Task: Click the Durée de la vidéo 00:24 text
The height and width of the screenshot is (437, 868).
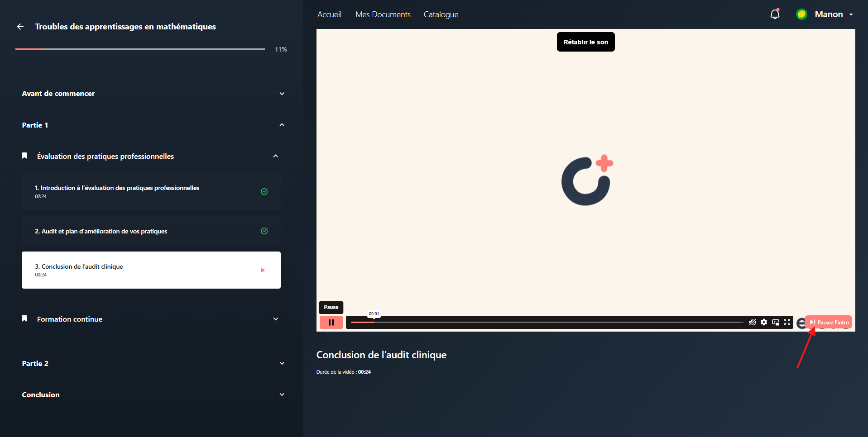Action: coord(344,372)
